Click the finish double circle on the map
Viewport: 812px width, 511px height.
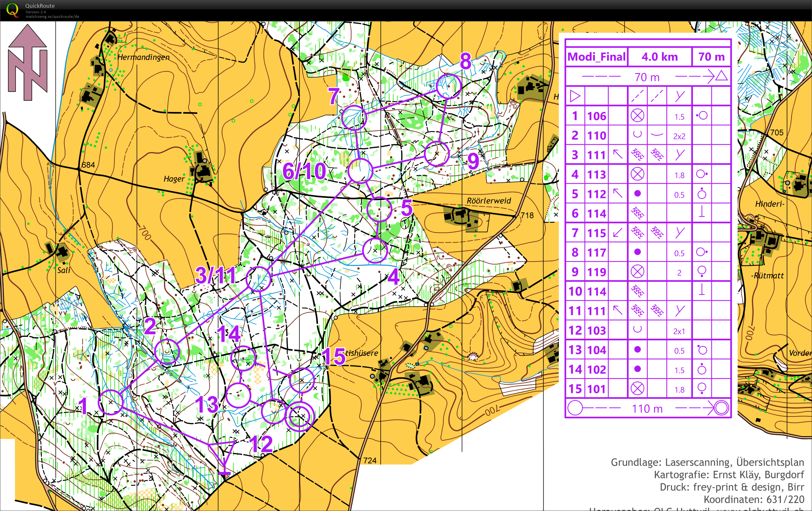coord(300,417)
